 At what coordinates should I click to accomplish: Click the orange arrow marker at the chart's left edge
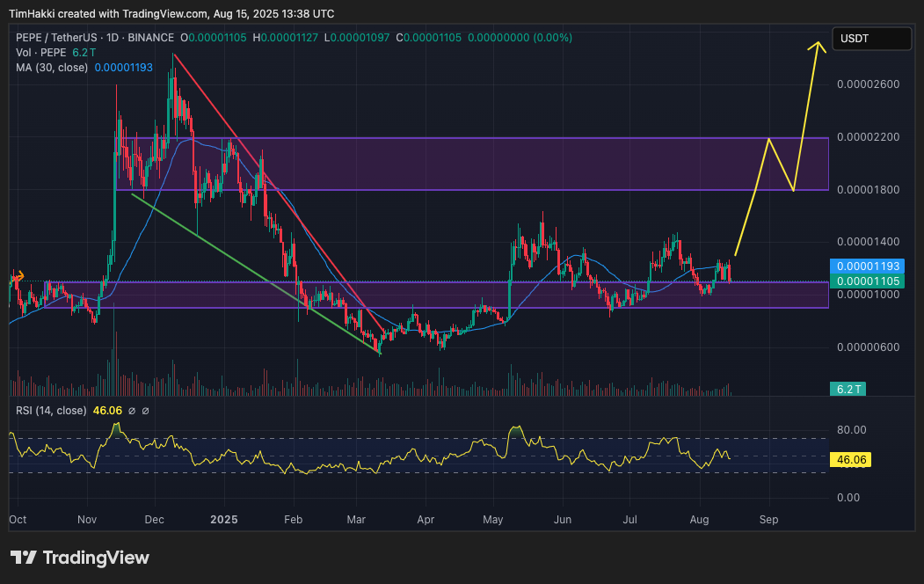coord(18,275)
